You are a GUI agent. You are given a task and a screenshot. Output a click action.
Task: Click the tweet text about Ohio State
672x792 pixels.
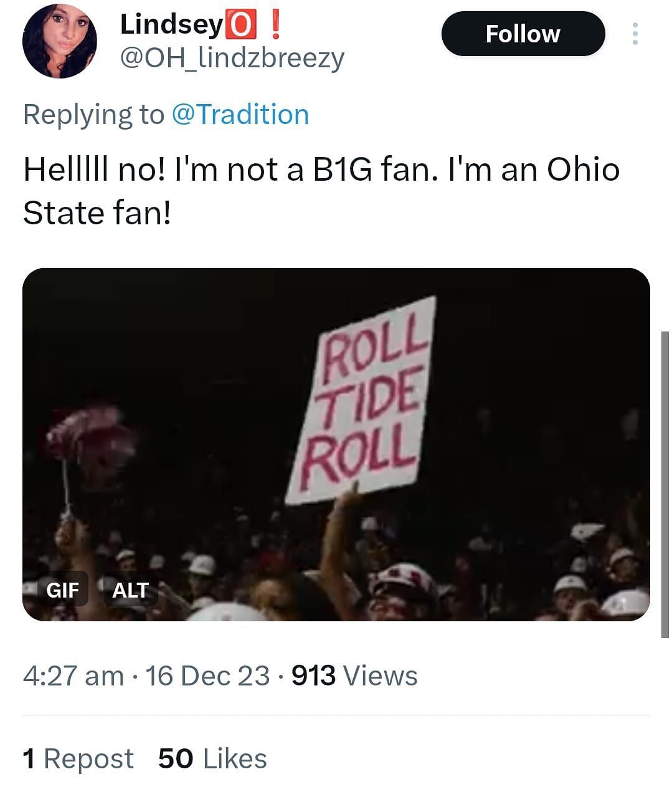click(x=321, y=191)
